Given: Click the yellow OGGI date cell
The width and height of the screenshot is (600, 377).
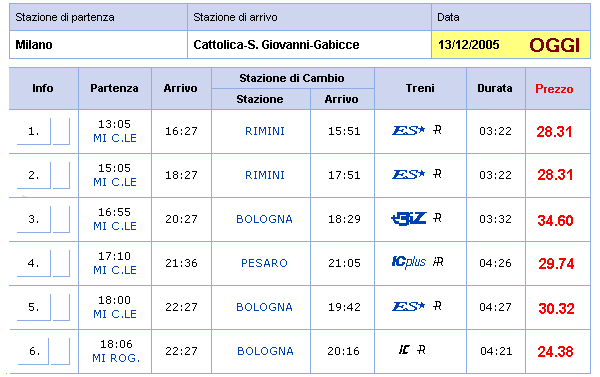Looking at the screenshot, I should 511,45.
